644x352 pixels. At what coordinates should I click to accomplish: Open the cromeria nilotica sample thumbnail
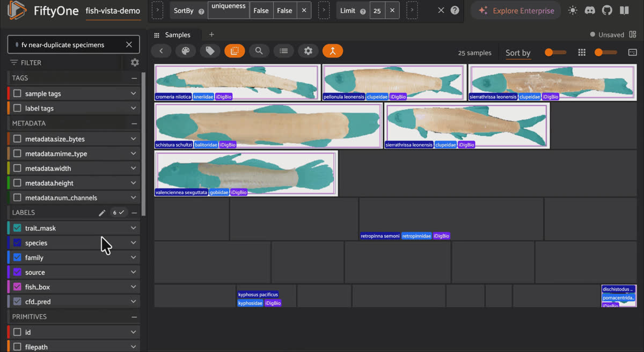(237, 83)
